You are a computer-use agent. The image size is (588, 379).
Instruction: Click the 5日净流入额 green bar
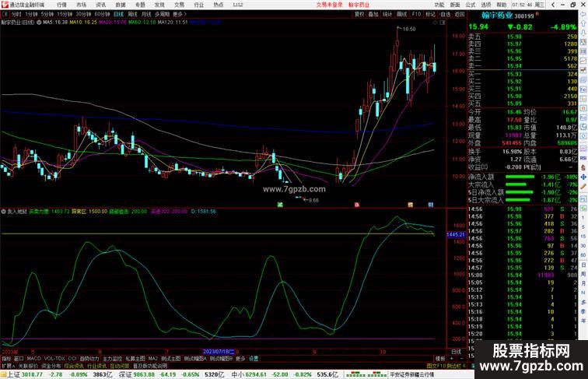coord(519,192)
